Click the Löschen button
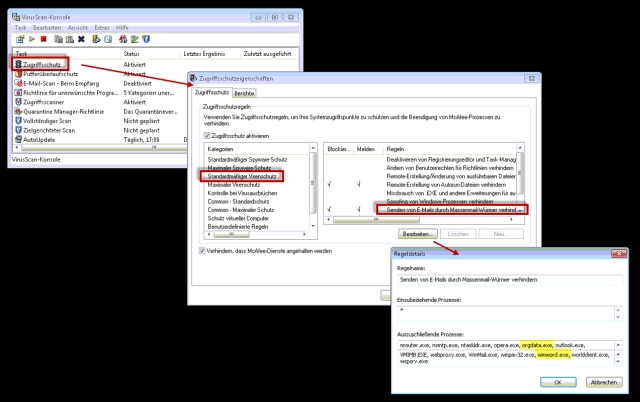 [458, 234]
